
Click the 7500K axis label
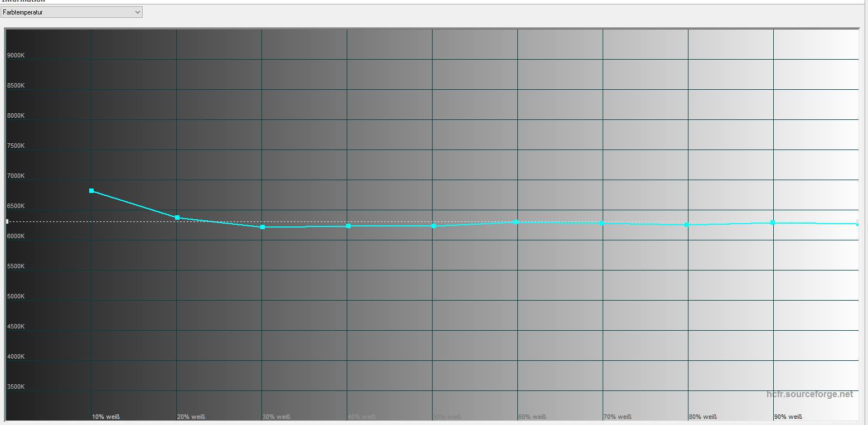click(x=16, y=146)
